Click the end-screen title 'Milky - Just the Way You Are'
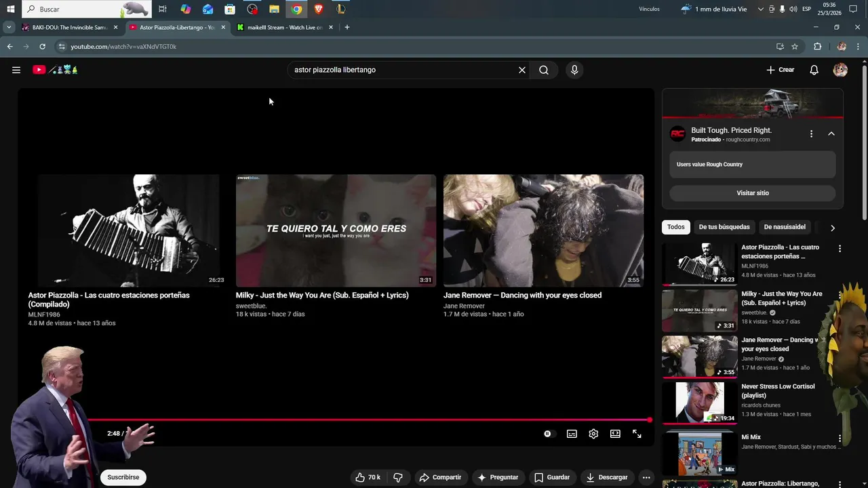The width and height of the screenshot is (868, 488). click(322, 295)
